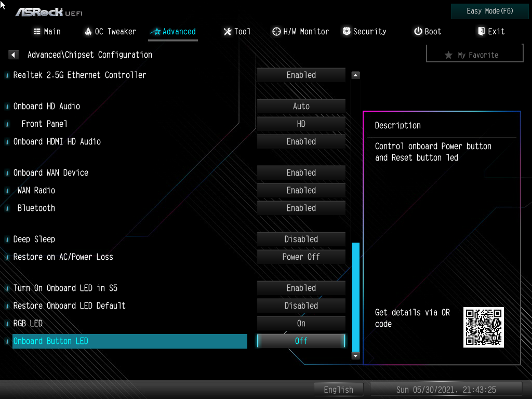This screenshot has height=399, width=532.
Task: Click the date and time display
Action: point(446,390)
